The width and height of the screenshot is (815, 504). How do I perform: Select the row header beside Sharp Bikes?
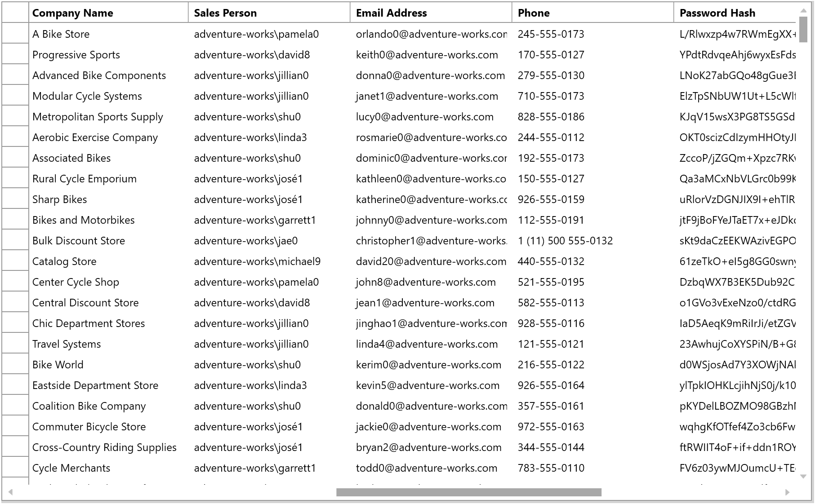pos(15,199)
